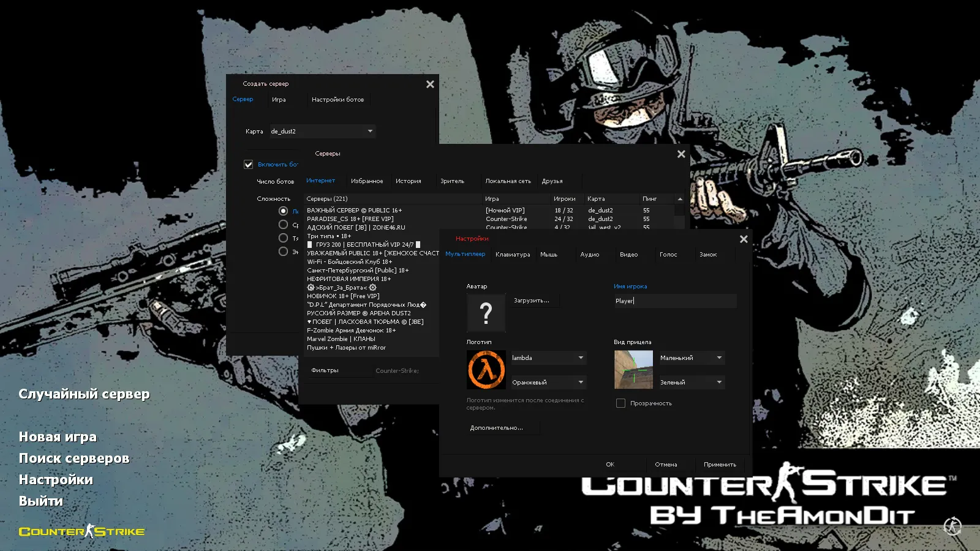
Task: Click the crosshair preview image
Action: pyautogui.click(x=635, y=369)
